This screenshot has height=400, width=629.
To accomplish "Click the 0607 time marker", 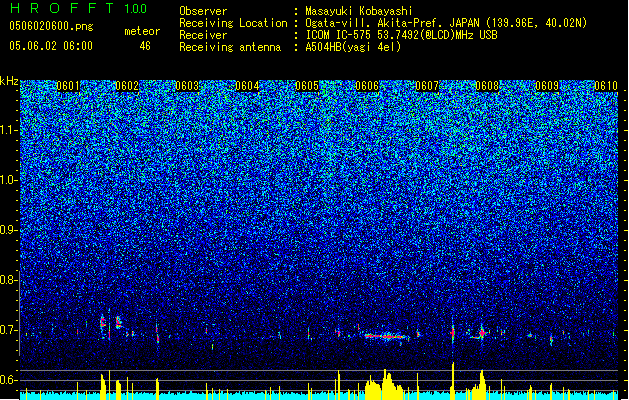I will pyautogui.click(x=427, y=86).
